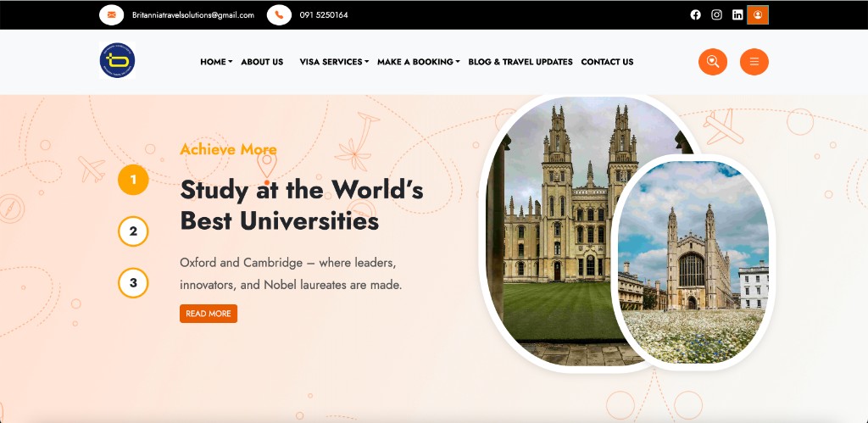868x423 pixels.
Task: Click the Britanniatravelsolutions@gmail.com email link
Action: click(x=193, y=15)
